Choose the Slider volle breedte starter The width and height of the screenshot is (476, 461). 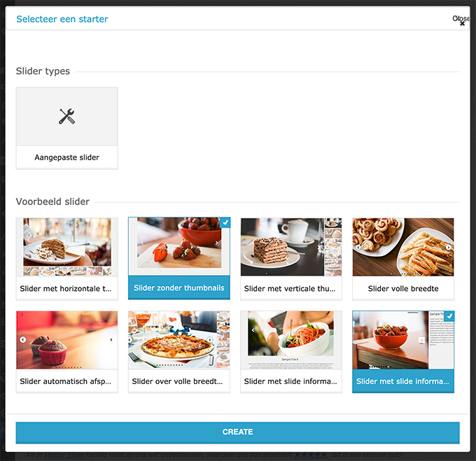(x=403, y=259)
